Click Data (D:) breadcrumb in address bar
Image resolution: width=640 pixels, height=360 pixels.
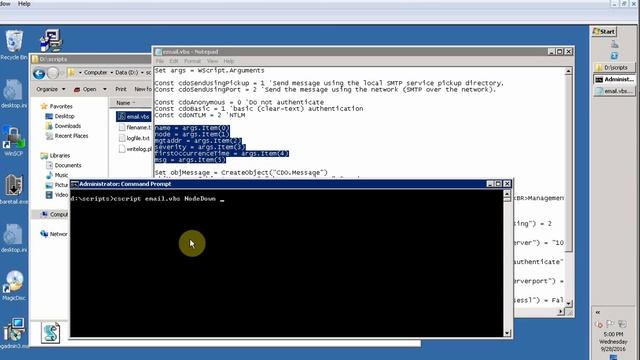tap(126, 73)
